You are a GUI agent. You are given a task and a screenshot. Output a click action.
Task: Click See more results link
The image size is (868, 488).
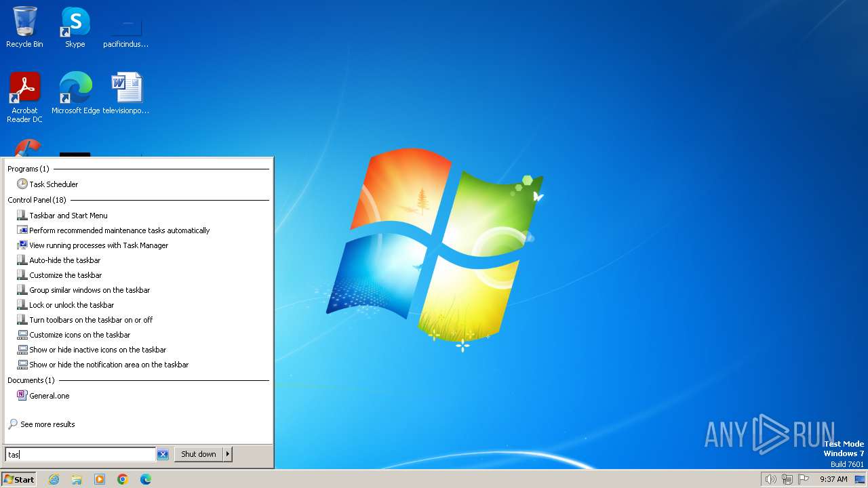point(47,424)
